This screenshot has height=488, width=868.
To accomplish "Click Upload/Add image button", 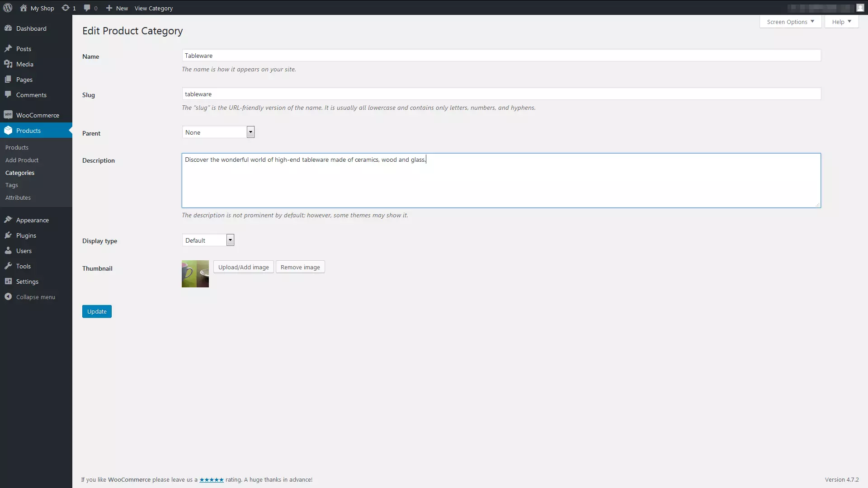I will tap(243, 267).
